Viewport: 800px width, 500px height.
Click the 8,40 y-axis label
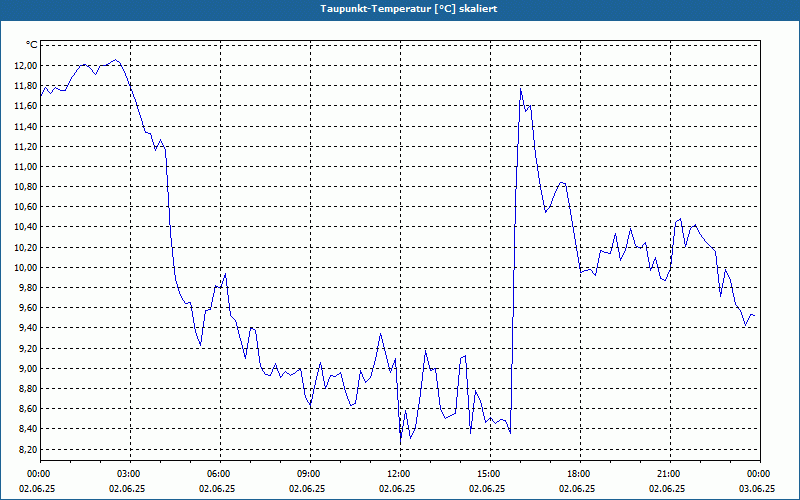click(x=28, y=429)
